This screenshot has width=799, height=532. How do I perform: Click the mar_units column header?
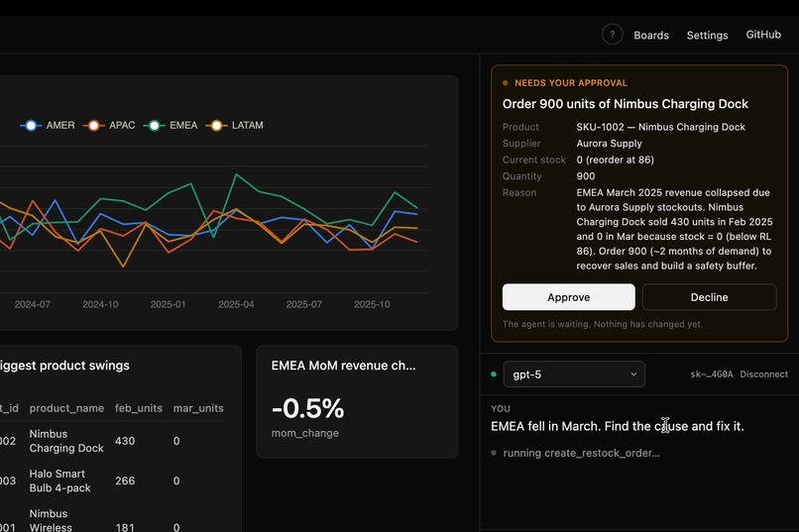[x=197, y=408]
